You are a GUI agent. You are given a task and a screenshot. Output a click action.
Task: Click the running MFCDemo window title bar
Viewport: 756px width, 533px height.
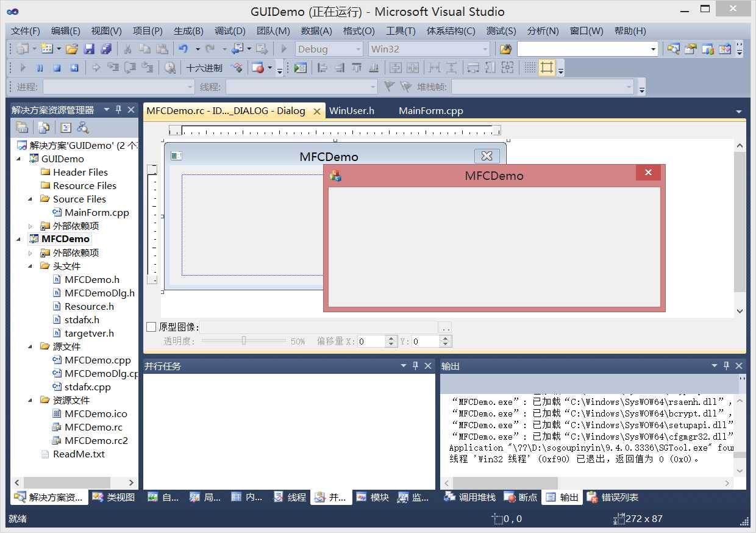[x=494, y=175]
